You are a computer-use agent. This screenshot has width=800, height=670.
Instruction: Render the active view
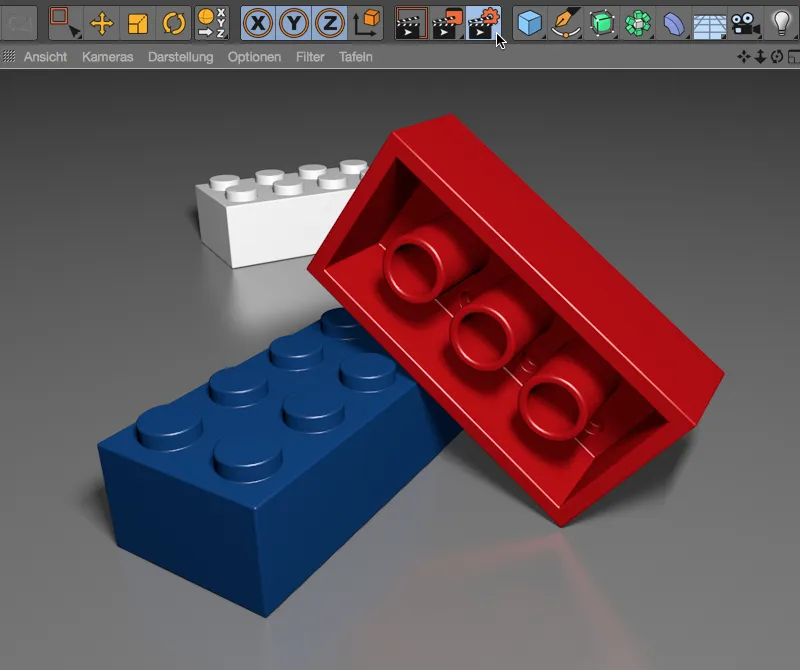[411, 23]
